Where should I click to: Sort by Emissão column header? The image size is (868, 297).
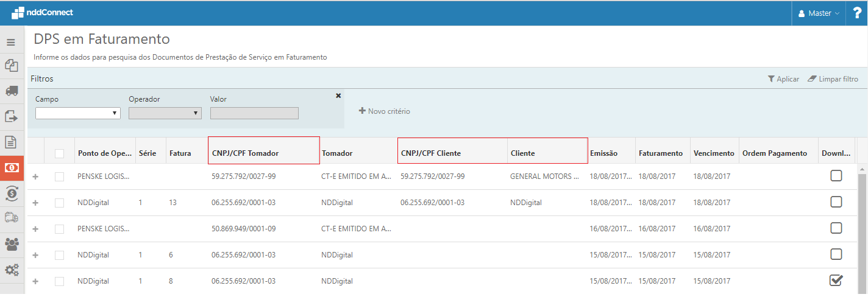coord(603,153)
